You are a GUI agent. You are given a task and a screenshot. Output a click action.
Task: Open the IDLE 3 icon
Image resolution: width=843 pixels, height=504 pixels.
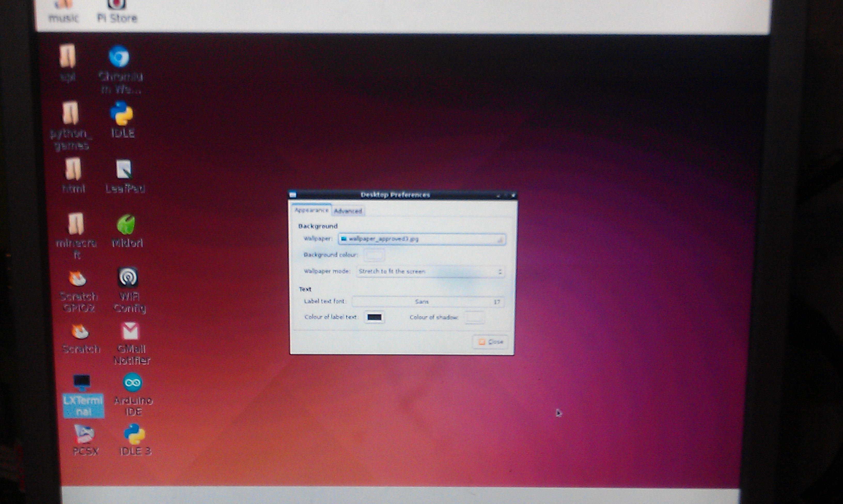(135, 434)
